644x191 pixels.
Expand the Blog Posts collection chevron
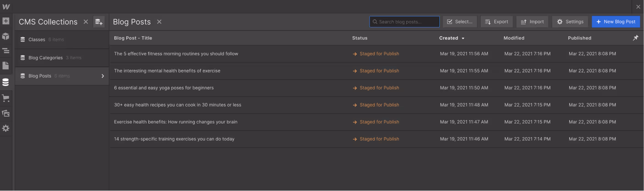[103, 76]
